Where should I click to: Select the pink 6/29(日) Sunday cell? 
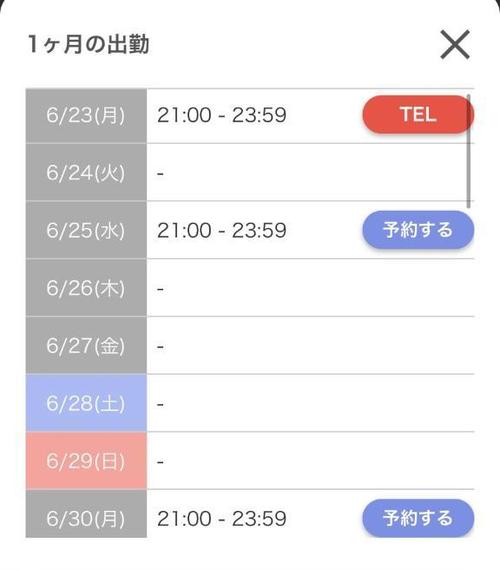coord(86,461)
